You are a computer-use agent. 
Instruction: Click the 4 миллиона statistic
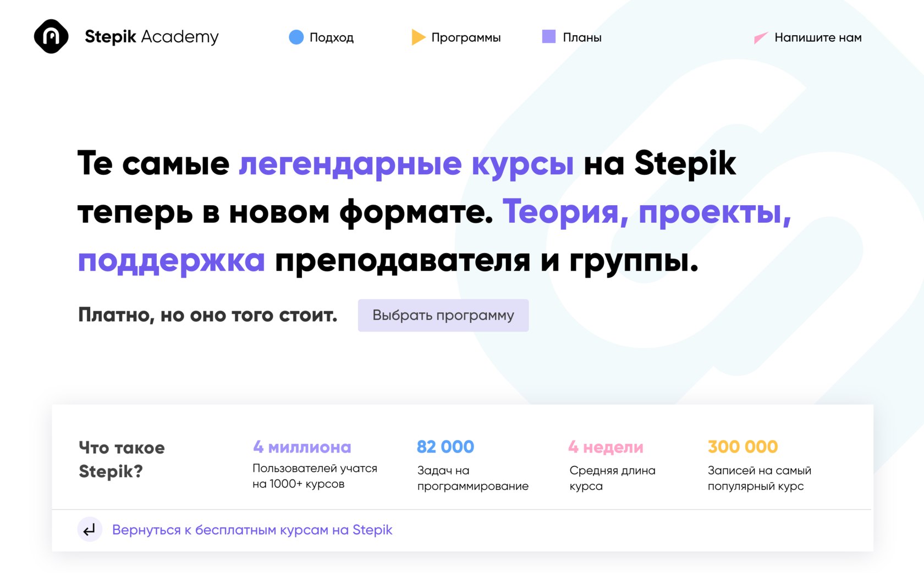302,447
